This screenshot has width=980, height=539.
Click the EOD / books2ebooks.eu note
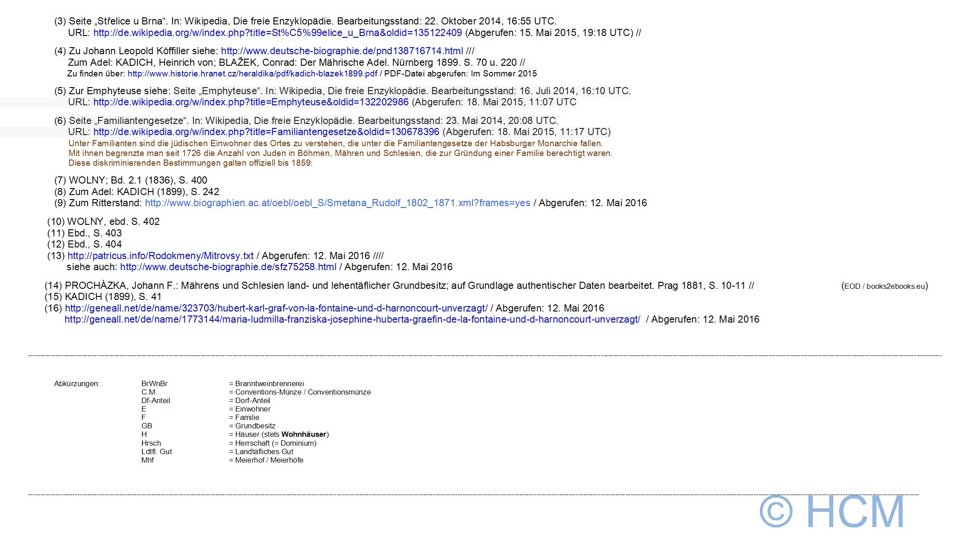(x=884, y=286)
